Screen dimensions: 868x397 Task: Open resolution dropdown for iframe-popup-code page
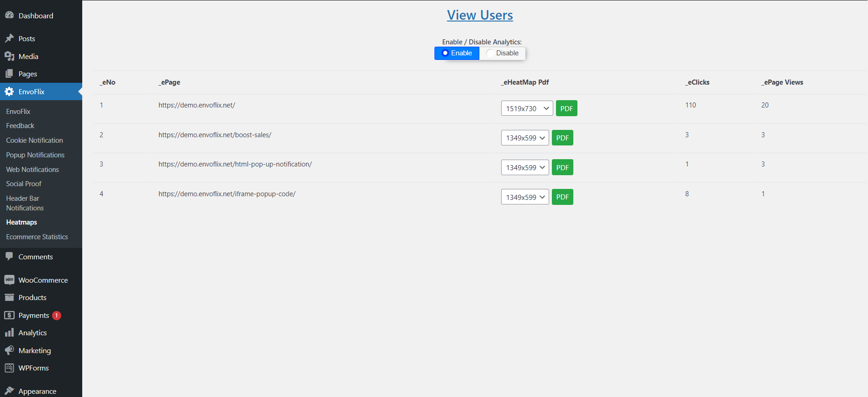525,197
